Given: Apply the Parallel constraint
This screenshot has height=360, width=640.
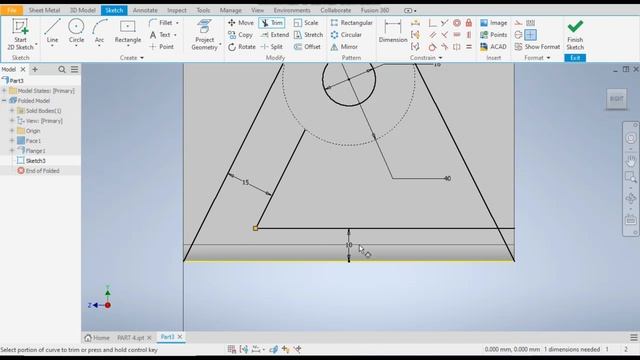Looking at the screenshot, I should (x=432, y=35).
